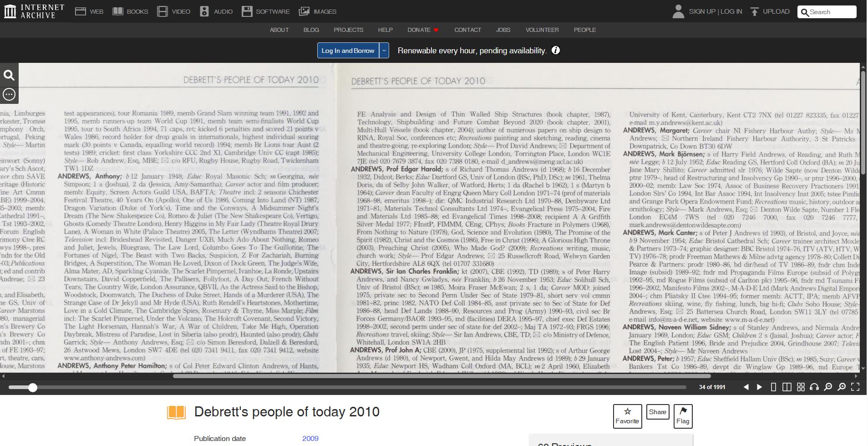Open the About menu item

coord(279,30)
